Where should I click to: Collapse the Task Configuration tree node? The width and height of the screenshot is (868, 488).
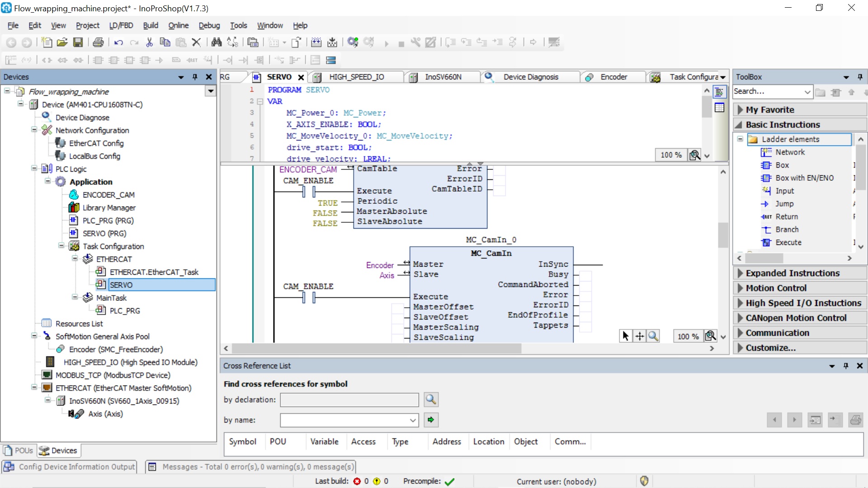61,246
